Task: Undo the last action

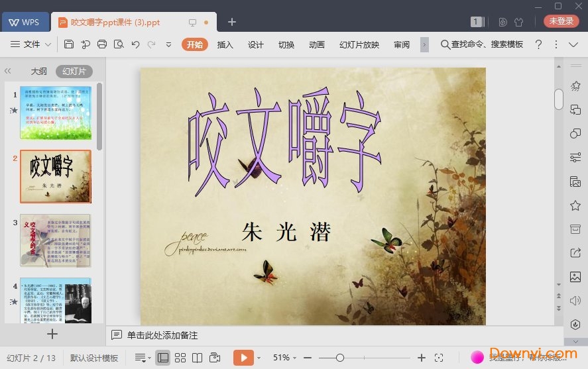Action: click(135, 44)
